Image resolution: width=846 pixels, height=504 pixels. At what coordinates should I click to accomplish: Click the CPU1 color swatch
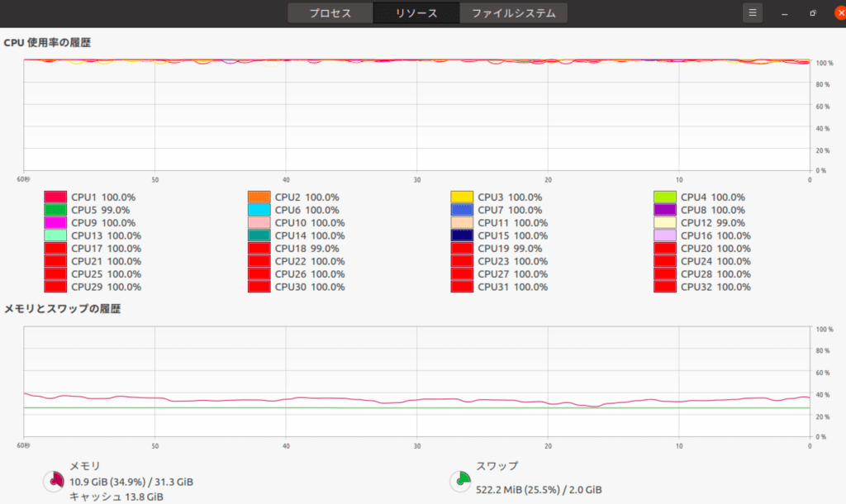55,197
